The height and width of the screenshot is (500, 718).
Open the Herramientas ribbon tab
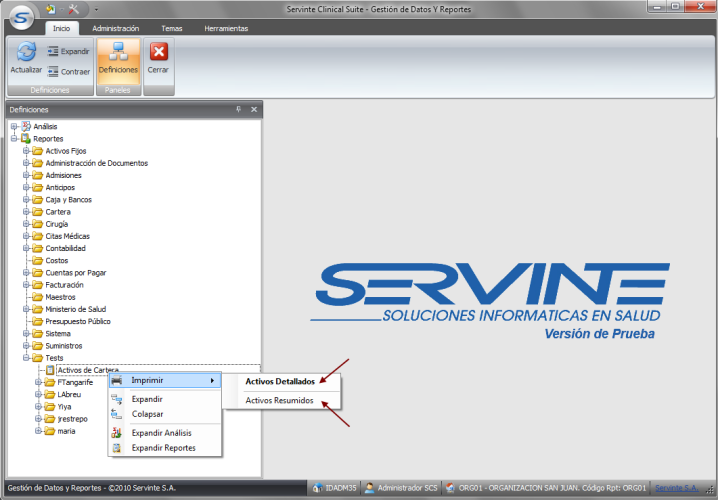click(x=226, y=29)
